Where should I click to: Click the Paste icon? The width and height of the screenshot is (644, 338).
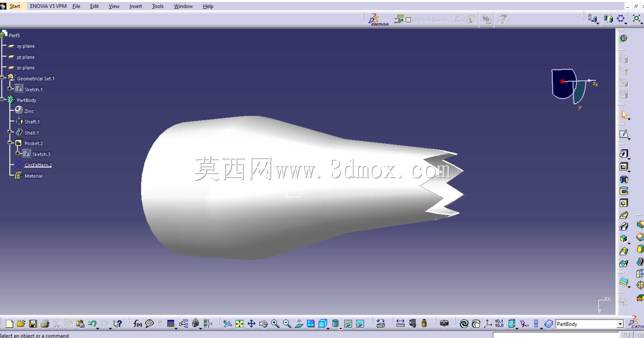80,324
